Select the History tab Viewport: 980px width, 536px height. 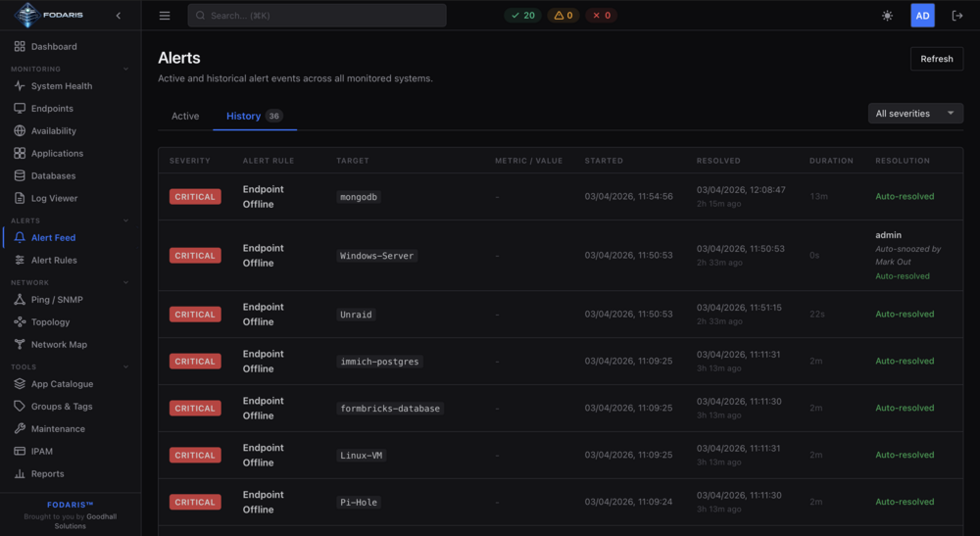tap(255, 117)
